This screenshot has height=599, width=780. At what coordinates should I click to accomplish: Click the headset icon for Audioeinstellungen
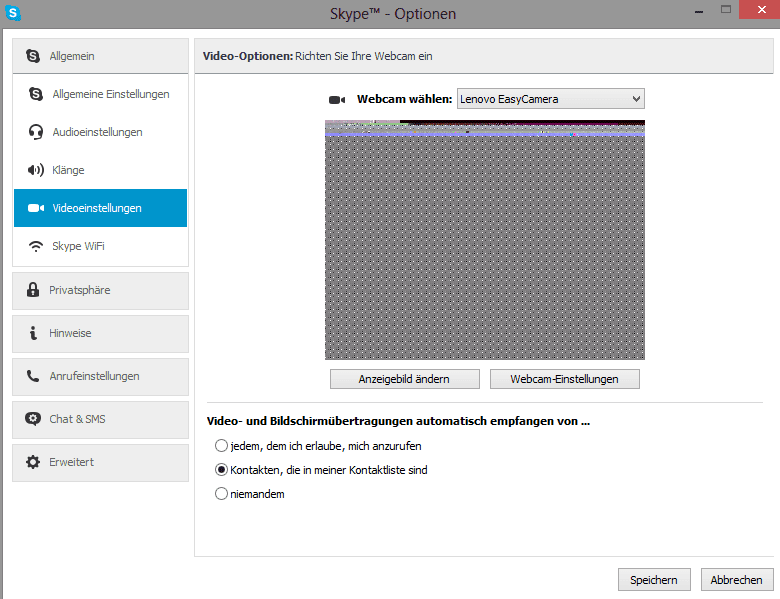[x=35, y=132]
